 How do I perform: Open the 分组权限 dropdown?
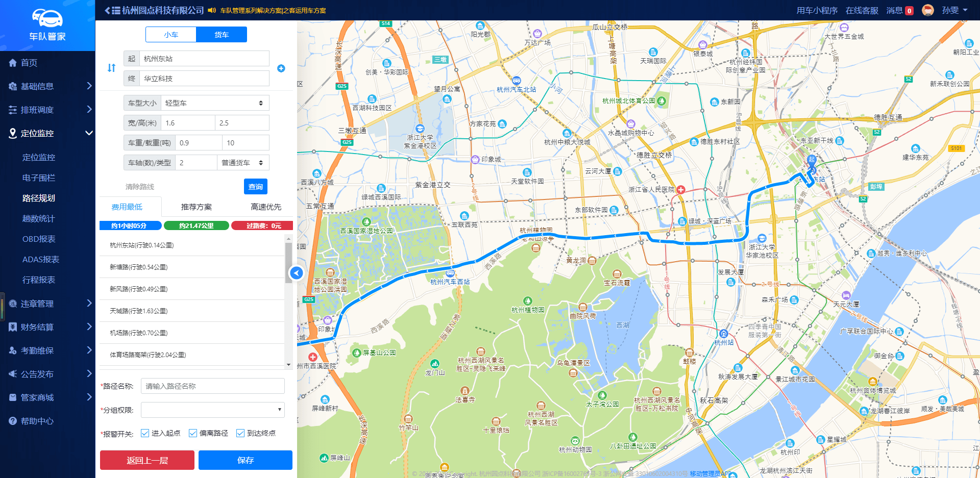212,410
